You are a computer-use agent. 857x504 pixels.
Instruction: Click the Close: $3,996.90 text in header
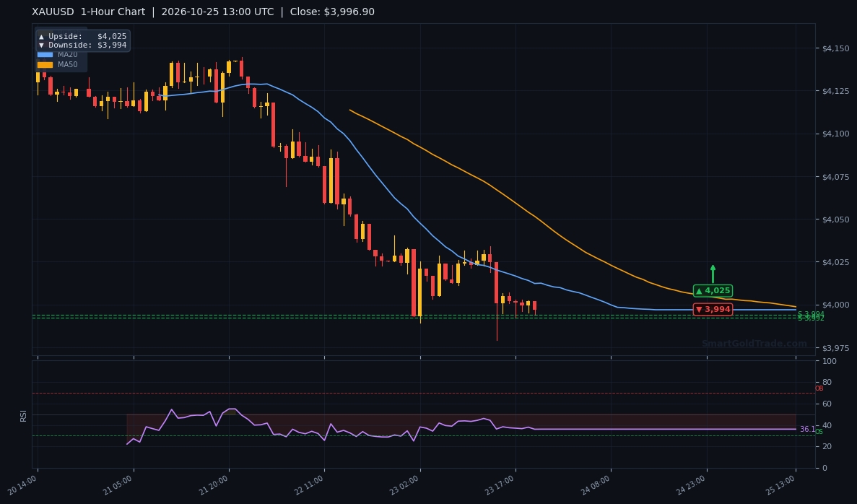pyautogui.click(x=332, y=12)
